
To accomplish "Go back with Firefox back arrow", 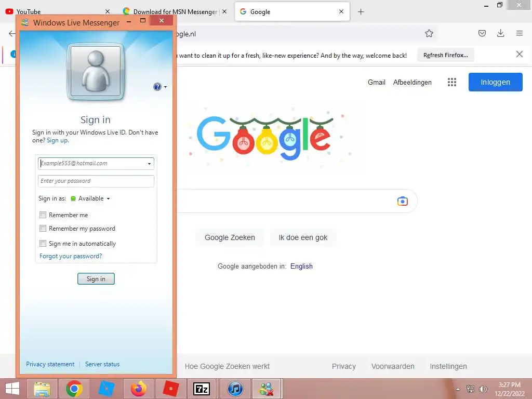I will (x=12, y=34).
